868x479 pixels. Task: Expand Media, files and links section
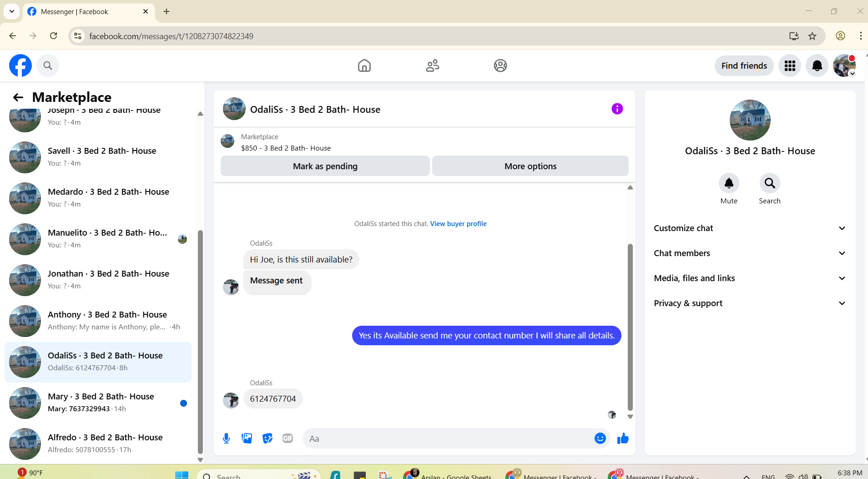[x=750, y=278]
